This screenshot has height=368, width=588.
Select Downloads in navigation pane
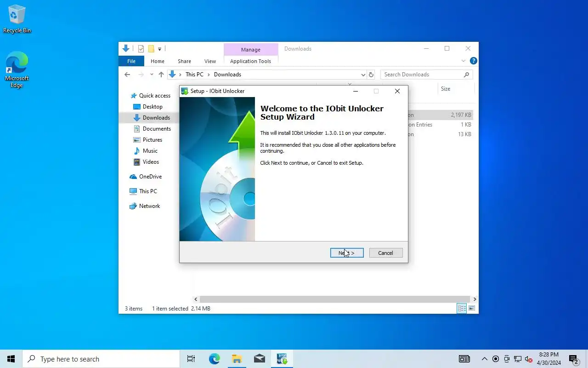point(156,118)
